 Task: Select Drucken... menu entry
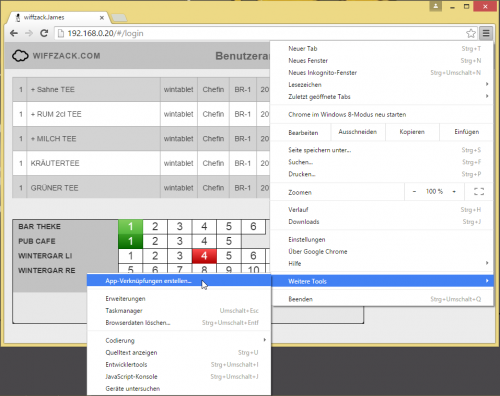click(381, 174)
